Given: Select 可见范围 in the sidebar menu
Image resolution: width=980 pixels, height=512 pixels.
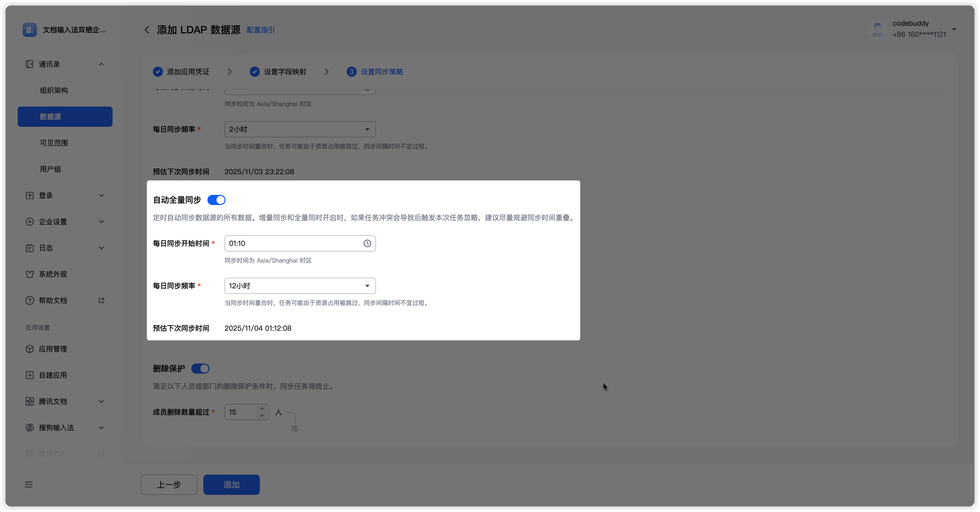Looking at the screenshot, I should (x=54, y=143).
